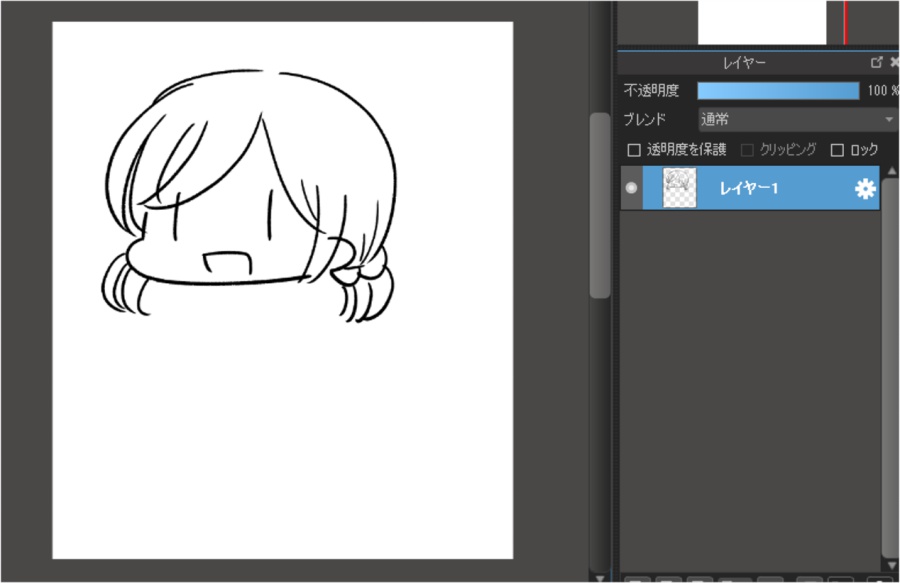Screen dimensions: 900x583
Task: Enable the ロック checkbox
Action: point(837,150)
